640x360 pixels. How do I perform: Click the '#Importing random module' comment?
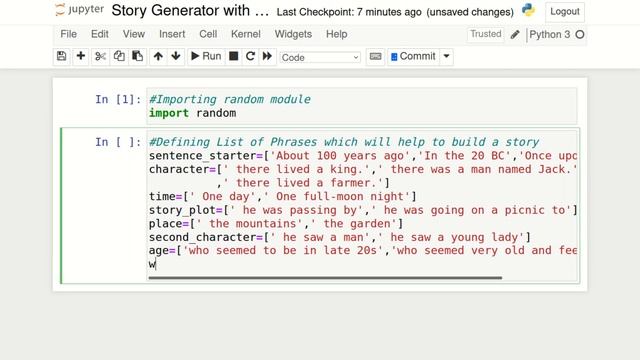(230, 99)
